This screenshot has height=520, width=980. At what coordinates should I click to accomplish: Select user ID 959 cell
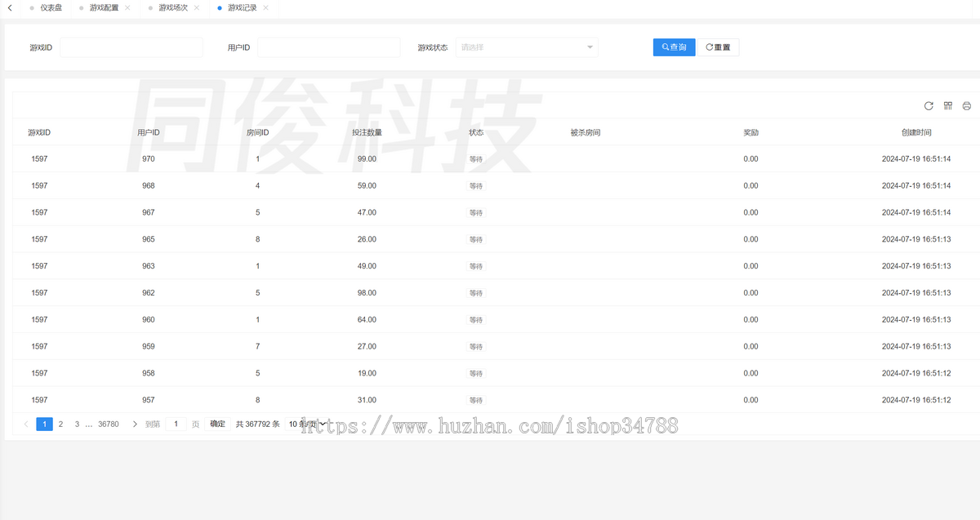tap(148, 347)
